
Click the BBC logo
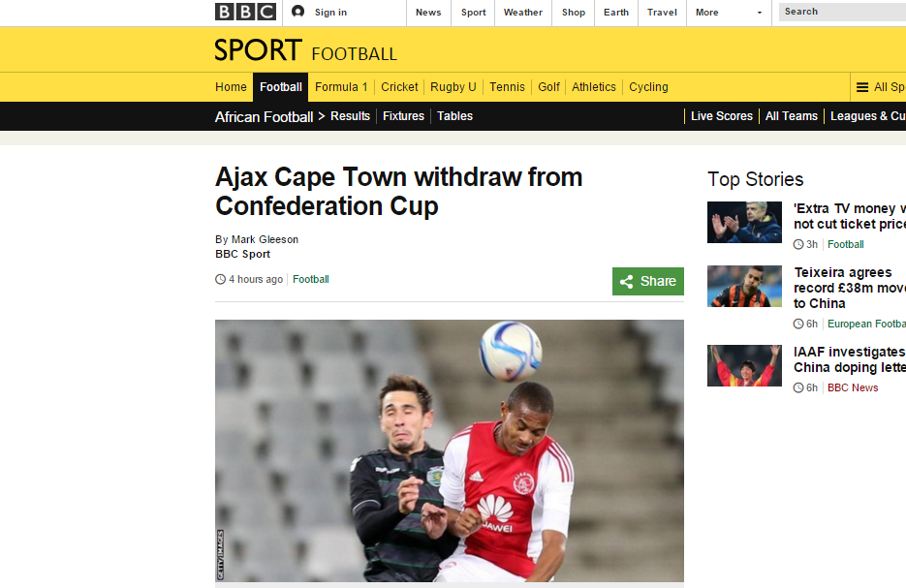tap(245, 13)
